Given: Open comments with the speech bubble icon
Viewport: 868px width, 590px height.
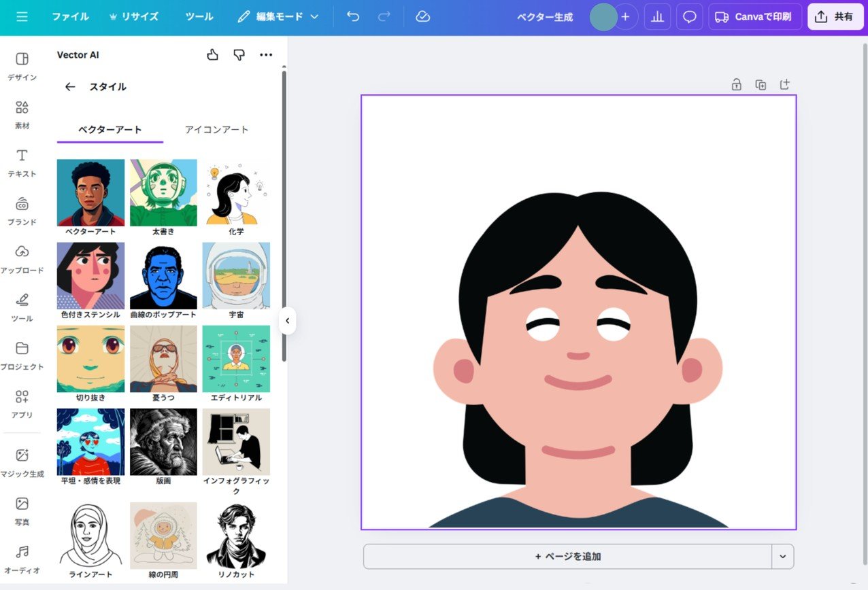Looking at the screenshot, I should (689, 16).
